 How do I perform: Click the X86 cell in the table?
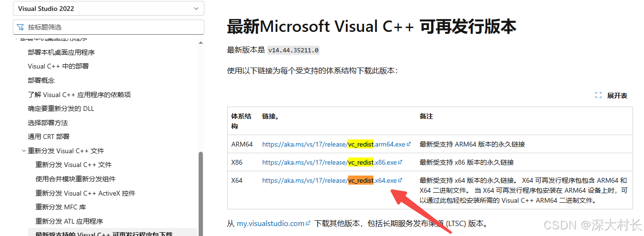(x=237, y=162)
